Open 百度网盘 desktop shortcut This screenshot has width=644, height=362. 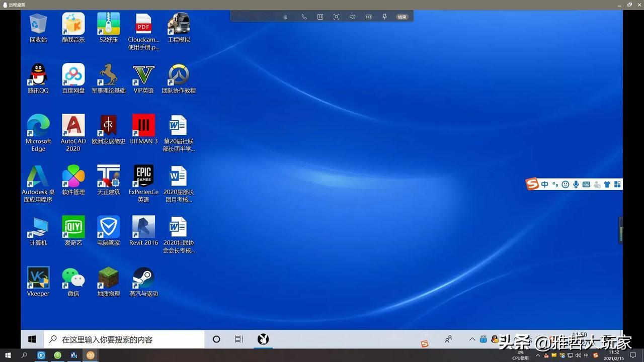(73, 79)
